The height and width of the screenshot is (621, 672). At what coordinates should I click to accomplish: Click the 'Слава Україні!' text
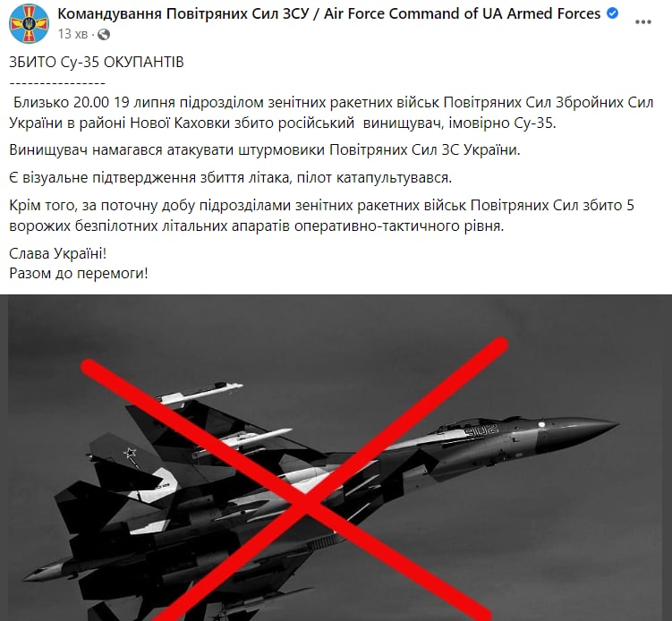tap(58, 253)
